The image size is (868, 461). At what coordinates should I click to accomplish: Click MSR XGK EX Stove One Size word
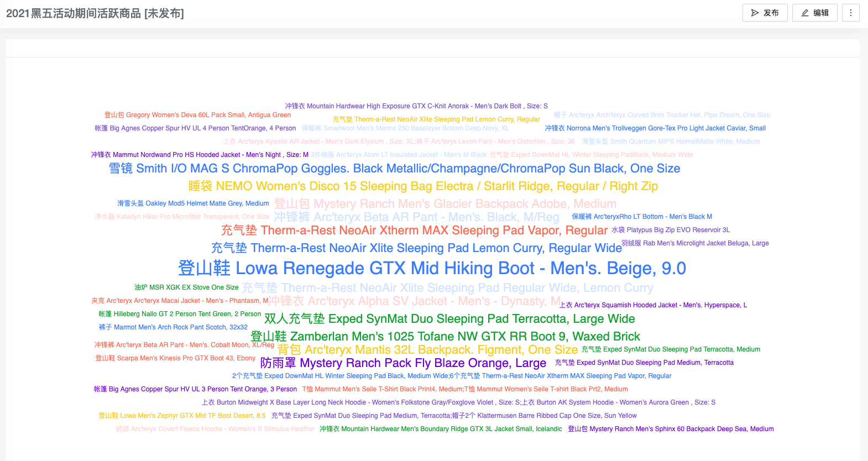tap(186, 287)
